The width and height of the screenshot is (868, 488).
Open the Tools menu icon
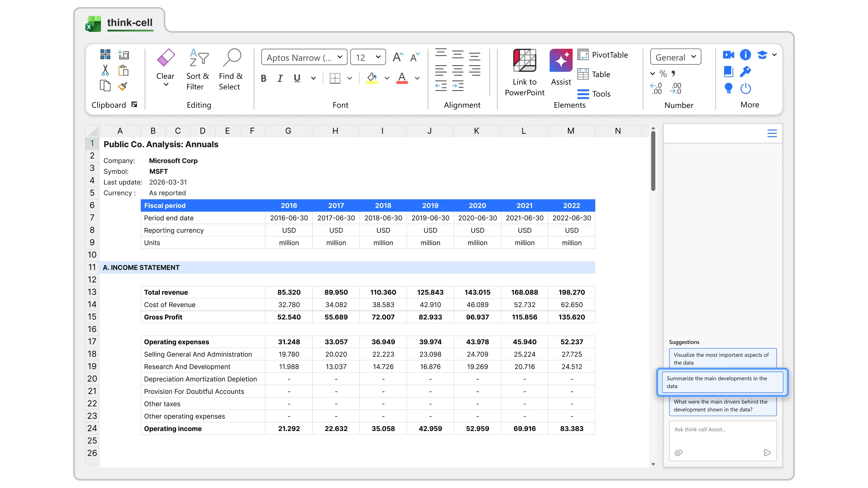(x=583, y=94)
